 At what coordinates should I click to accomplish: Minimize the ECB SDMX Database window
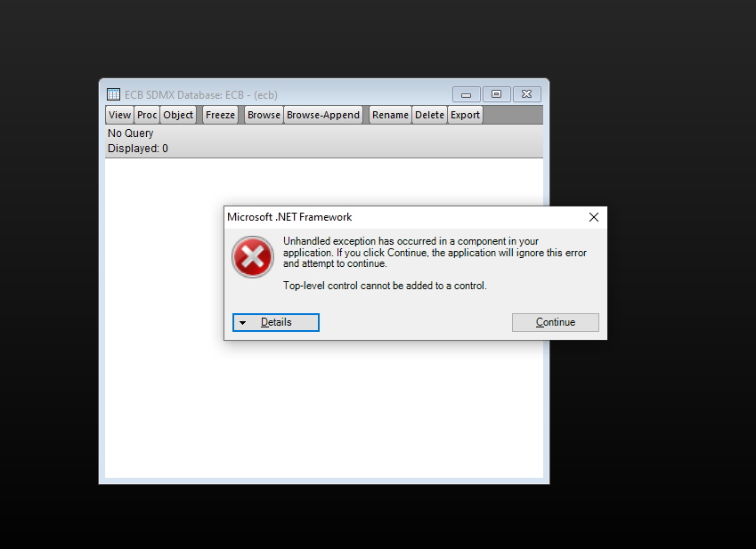467,94
